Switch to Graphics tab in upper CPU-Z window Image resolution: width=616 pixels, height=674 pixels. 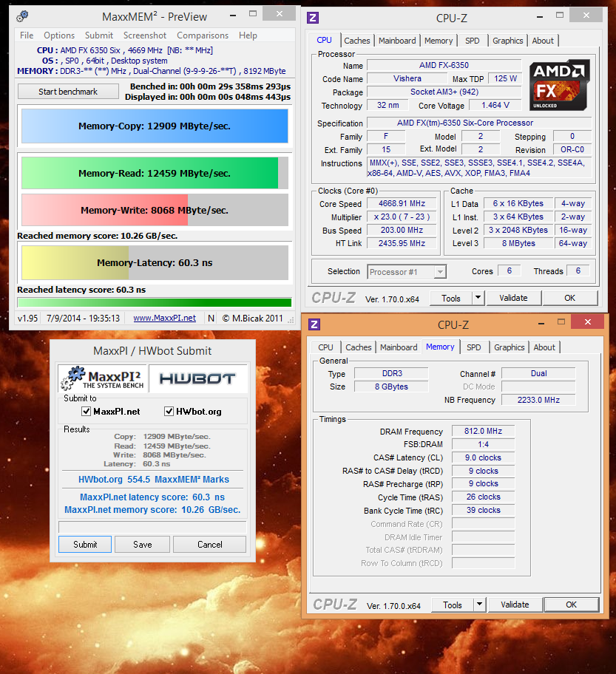point(508,41)
